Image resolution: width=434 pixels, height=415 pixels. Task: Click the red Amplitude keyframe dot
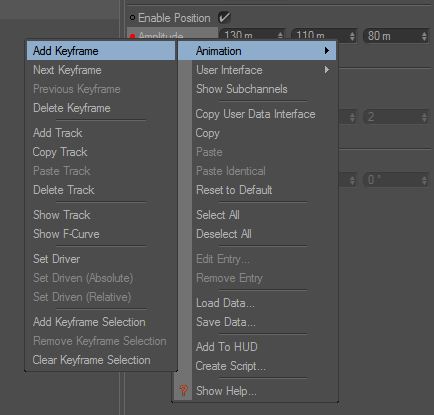pyautogui.click(x=132, y=36)
